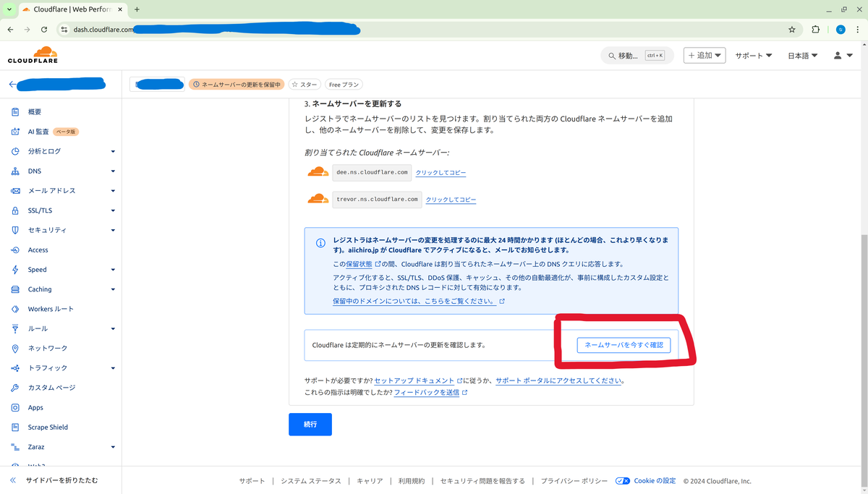
Task: Go back using the browser back arrow
Action: [x=10, y=30]
